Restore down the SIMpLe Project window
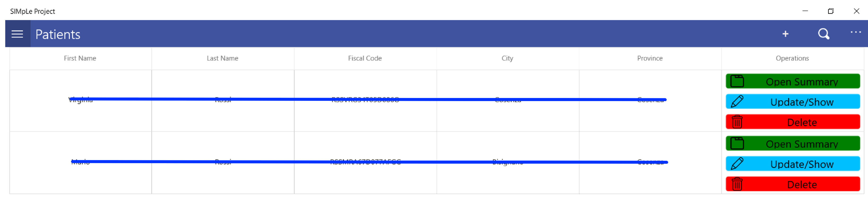868x200 pixels. (x=831, y=11)
